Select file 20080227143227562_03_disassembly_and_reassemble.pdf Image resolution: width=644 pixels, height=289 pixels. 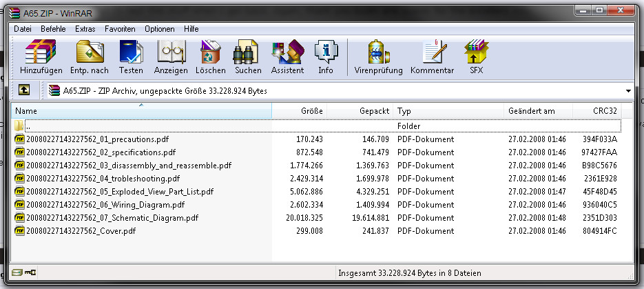tap(129, 166)
